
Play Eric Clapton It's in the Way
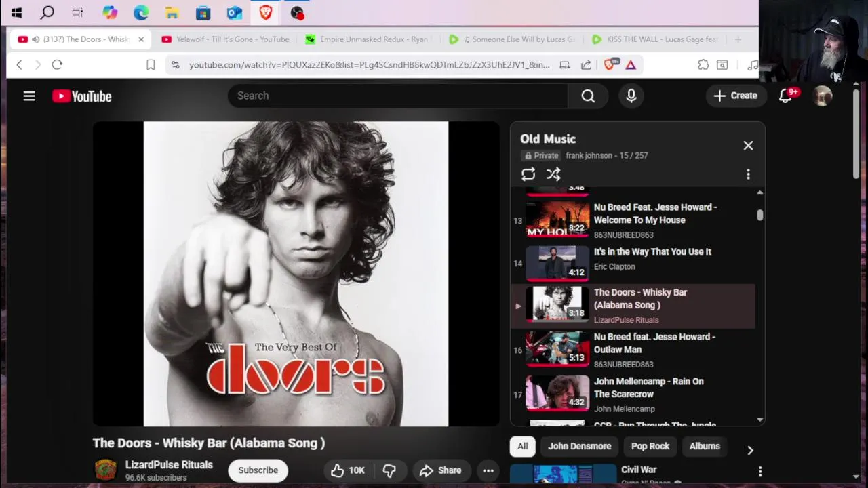coord(633,263)
